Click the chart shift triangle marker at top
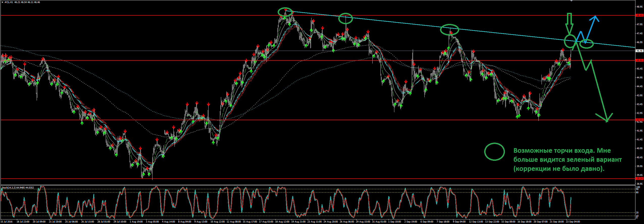 (572, 1)
